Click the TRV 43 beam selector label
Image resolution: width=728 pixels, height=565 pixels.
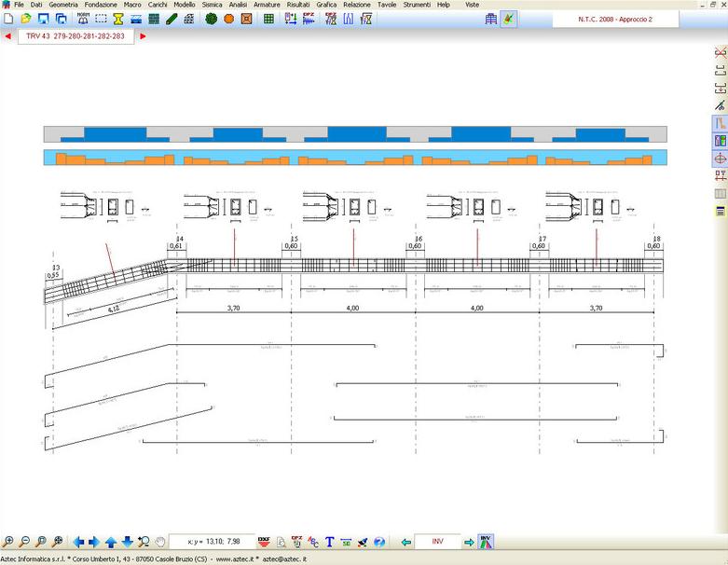76,36
